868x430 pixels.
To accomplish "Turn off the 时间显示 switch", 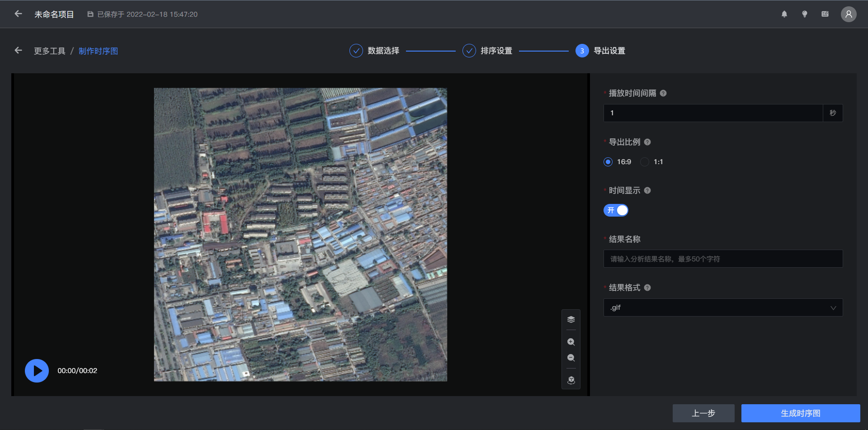I will click(x=616, y=210).
